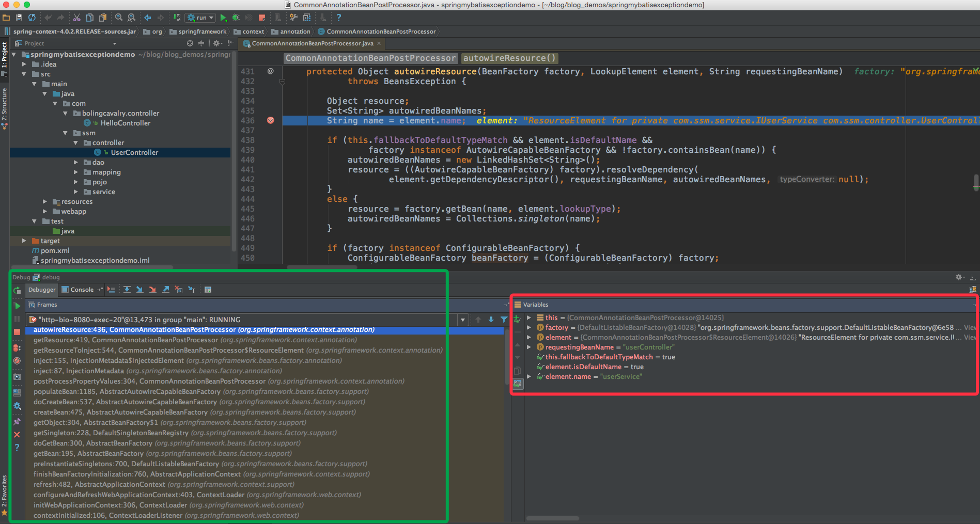Click the Step Over debugger icon
Image resolution: width=980 pixels, height=524 pixels.
point(127,290)
